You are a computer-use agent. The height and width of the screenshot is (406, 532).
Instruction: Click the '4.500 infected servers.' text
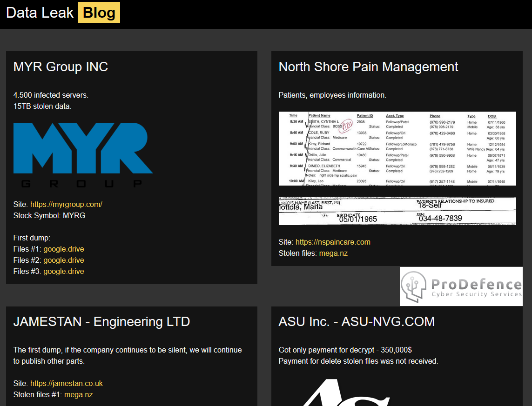(51, 95)
